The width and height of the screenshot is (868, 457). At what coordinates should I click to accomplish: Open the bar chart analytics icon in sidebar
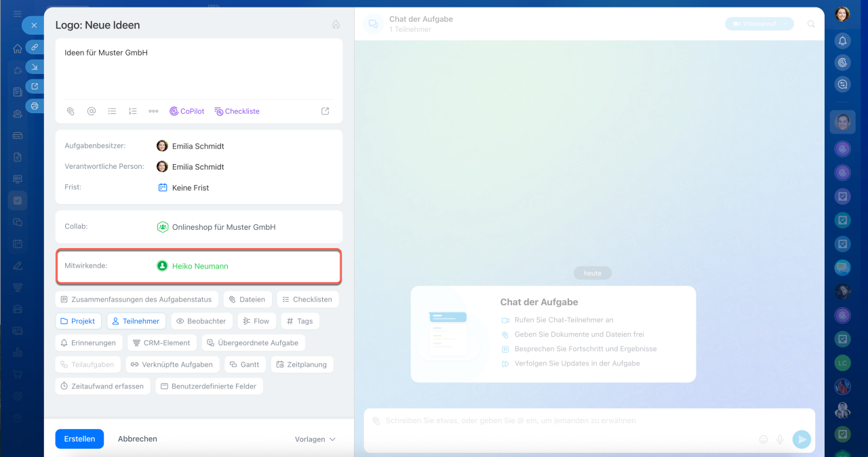pos(18,353)
